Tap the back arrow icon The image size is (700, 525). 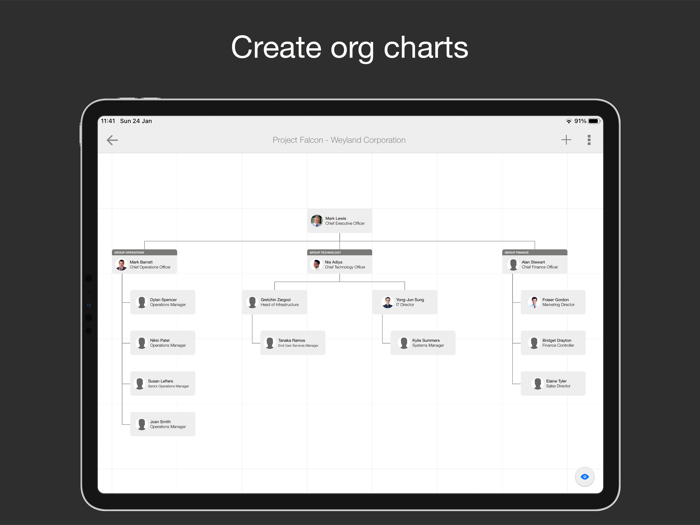coord(112,140)
